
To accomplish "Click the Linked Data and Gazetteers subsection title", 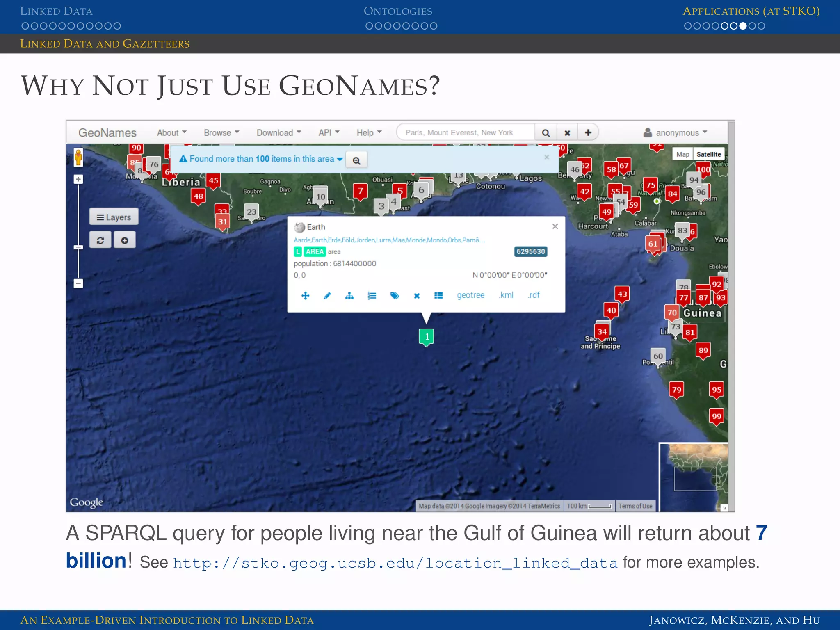I will click(105, 44).
